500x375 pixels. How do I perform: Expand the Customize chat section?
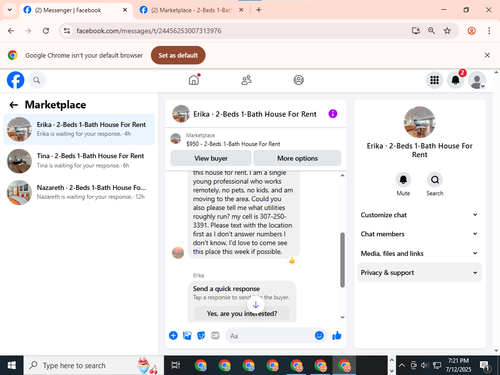pos(419,215)
